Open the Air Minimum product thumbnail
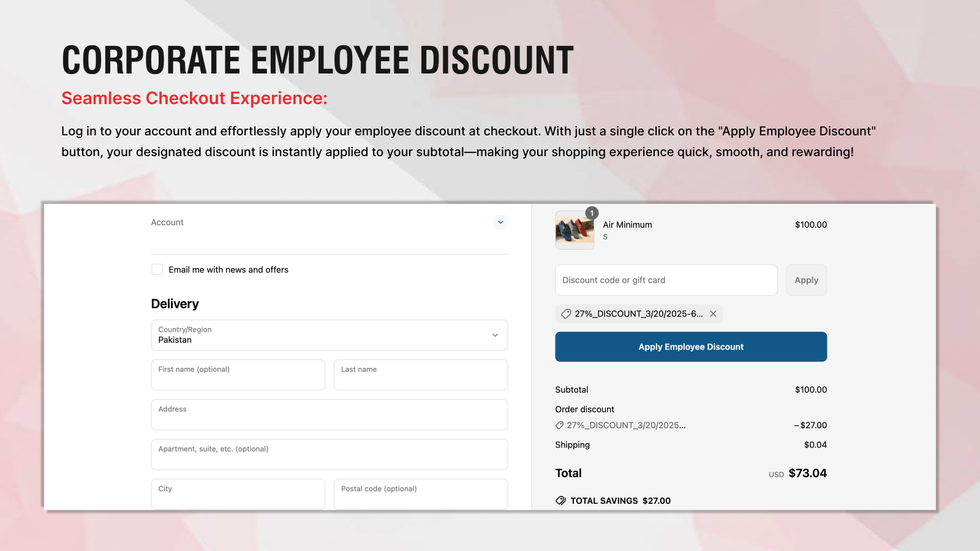Screen dimensions: 980x551 point(575,230)
